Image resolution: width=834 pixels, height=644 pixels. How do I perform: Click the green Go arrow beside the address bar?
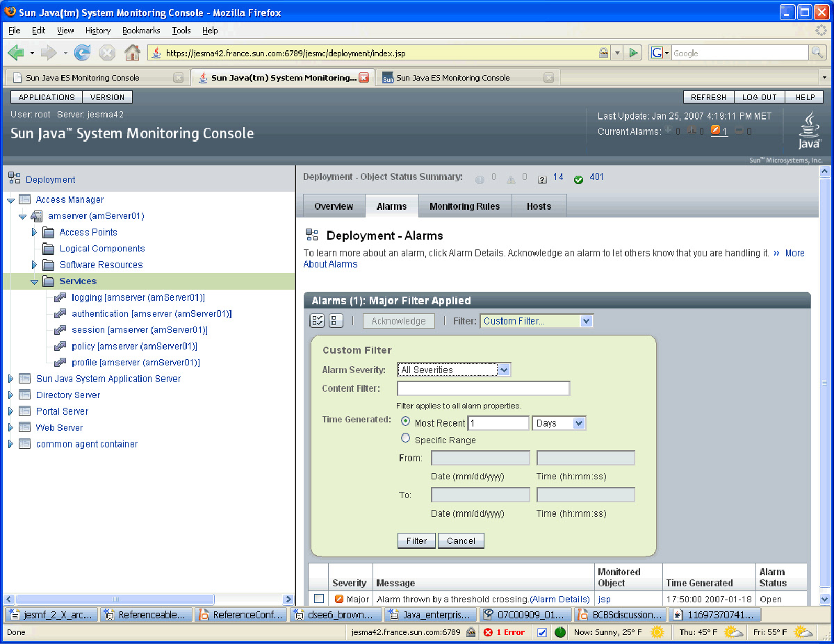point(634,53)
